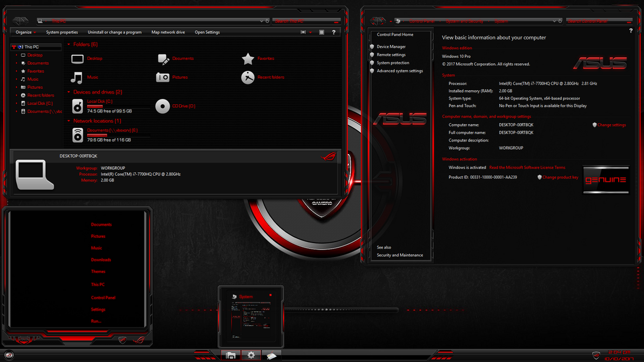Viewport: 644px width, 362px height.
Task: Click the File Explorer help question mark
Action: pos(333,32)
